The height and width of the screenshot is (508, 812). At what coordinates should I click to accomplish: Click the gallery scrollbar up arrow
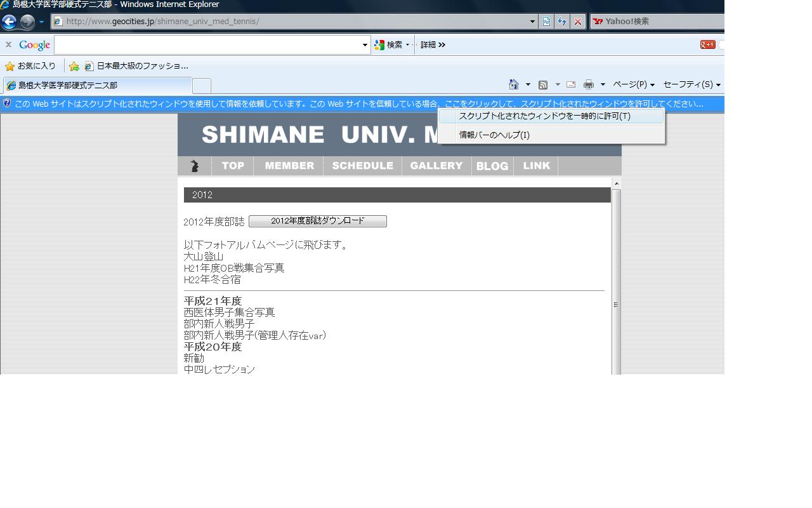615,183
